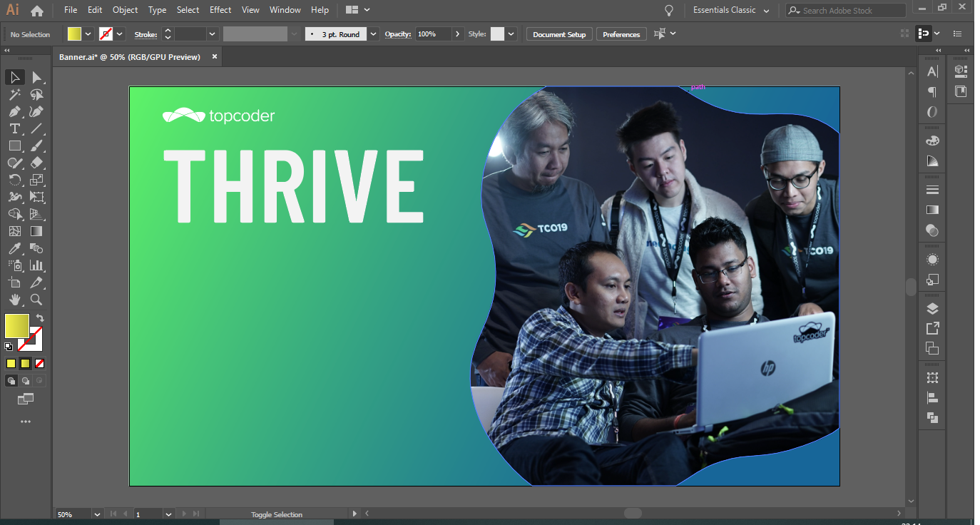Expand the stroke weight dropdown
The height and width of the screenshot is (525, 980).
pos(212,34)
